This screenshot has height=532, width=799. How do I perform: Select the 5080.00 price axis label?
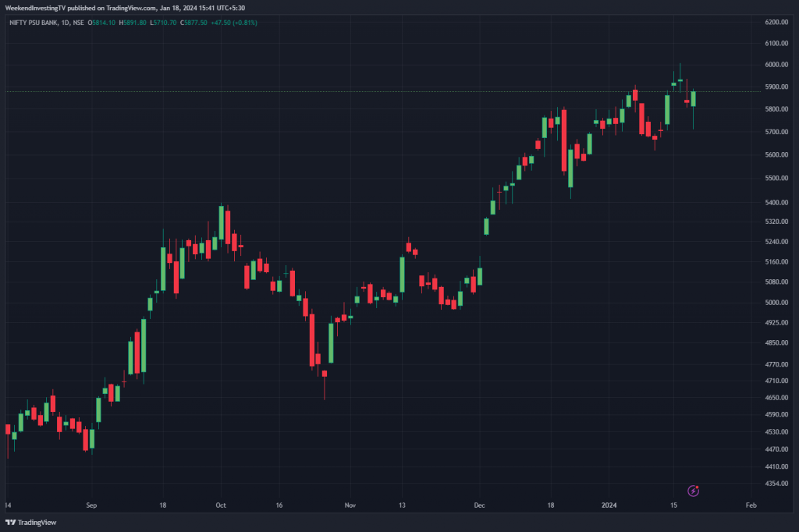[776, 282]
